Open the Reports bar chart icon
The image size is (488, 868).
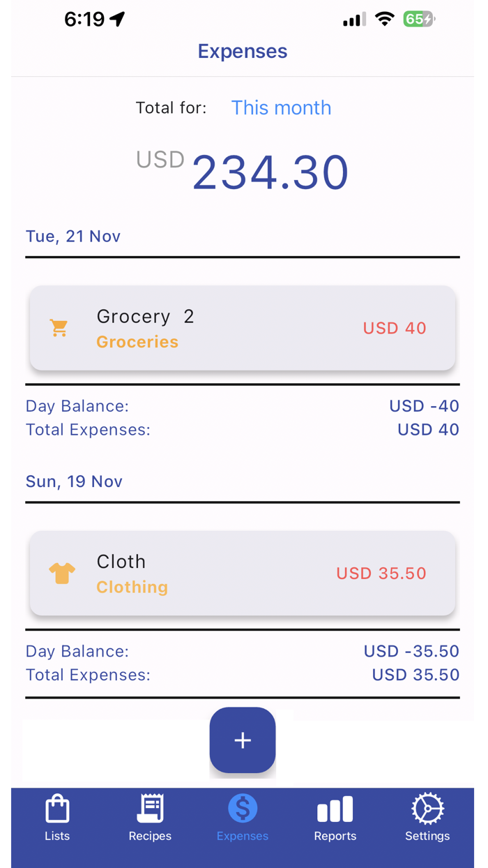click(x=335, y=809)
